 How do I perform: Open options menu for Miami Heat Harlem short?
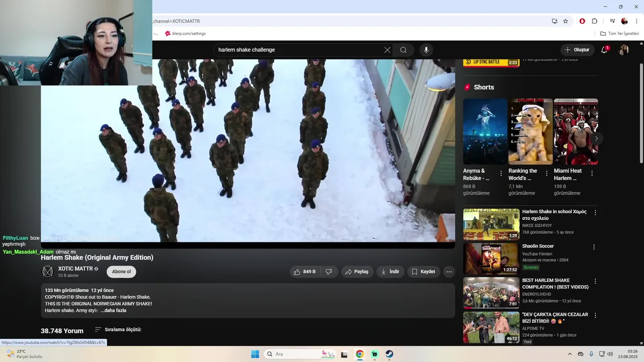pyautogui.click(x=592, y=173)
